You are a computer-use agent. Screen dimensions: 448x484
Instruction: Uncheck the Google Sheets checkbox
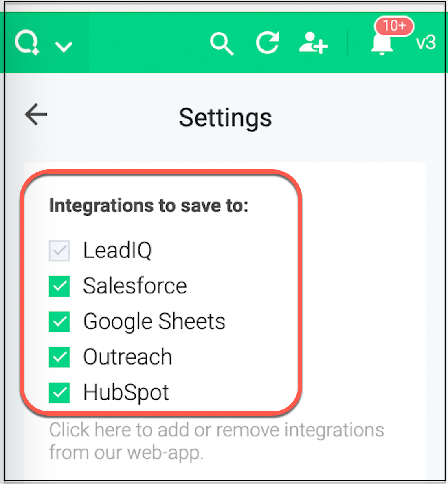coord(59,322)
